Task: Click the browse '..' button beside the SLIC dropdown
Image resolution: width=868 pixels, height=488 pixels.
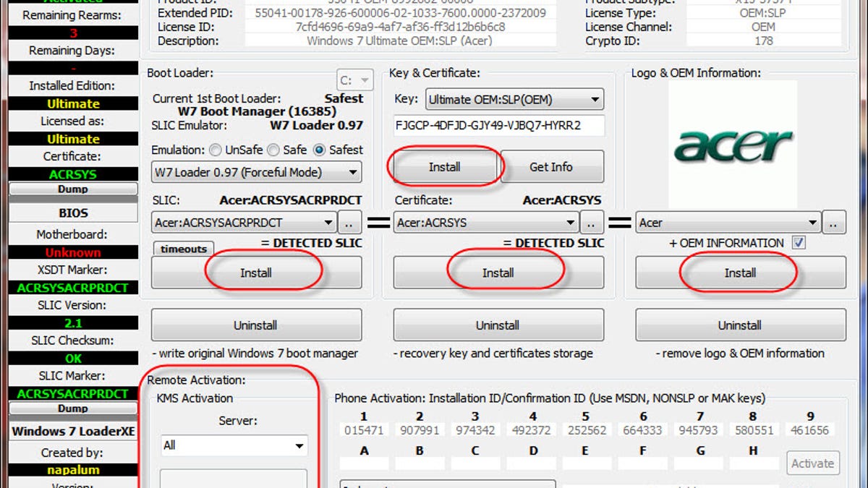Action: point(350,223)
